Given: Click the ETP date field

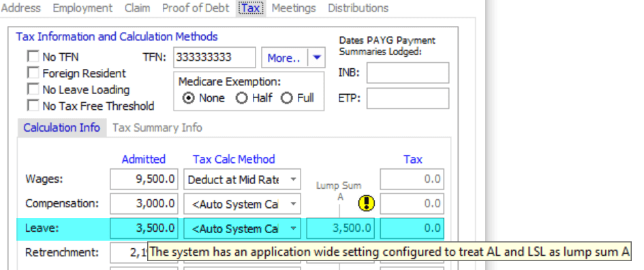Looking at the screenshot, I should pos(408,99).
